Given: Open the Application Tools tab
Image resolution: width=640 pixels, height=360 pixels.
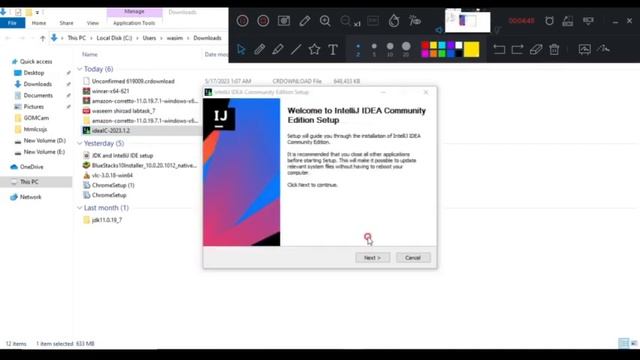Looking at the screenshot, I should pyautogui.click(x=134, y=23).
